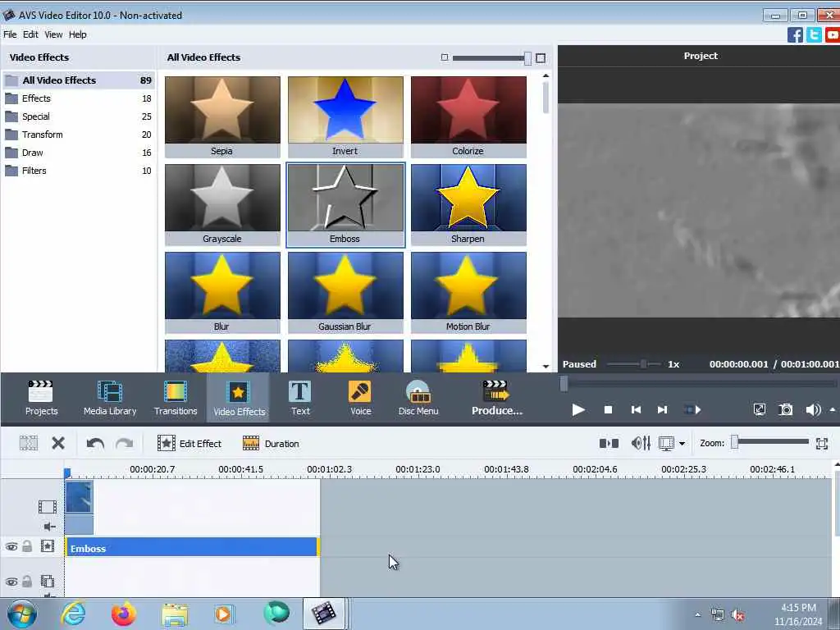This screenshot has width=840, height=630.
Task: Open the Text tool
Action: click(x=300, y=398)
